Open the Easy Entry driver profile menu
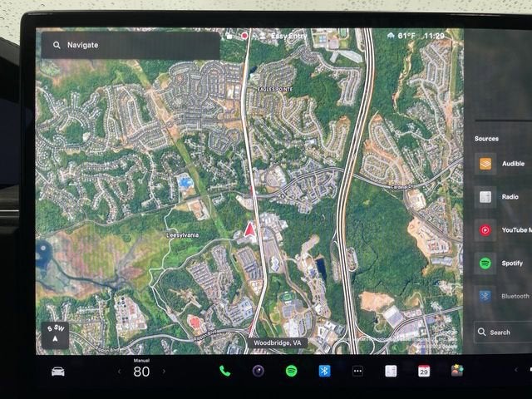532x399 pixels. pyautogui.click(x=284, y=36)
